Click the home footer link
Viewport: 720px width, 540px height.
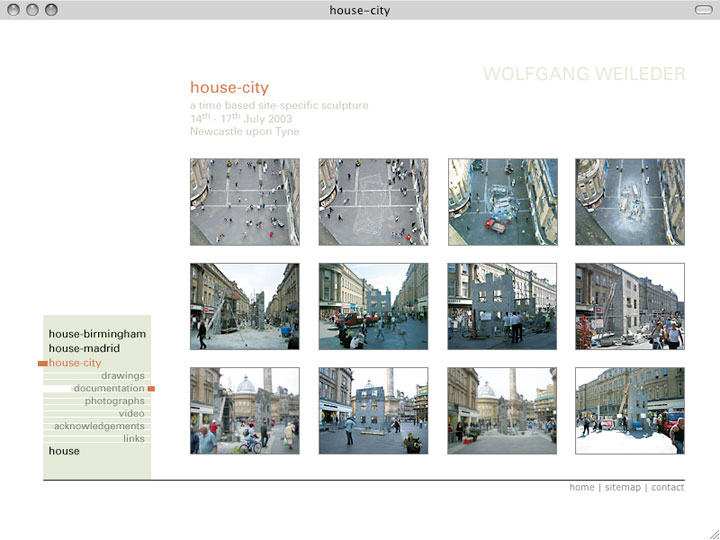(581, 487)
